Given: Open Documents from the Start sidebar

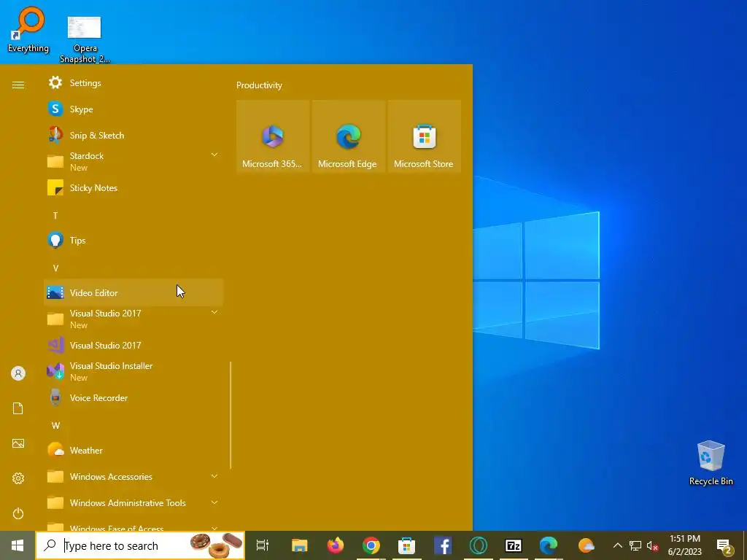Looking at the screenshot, I should 18,408.
